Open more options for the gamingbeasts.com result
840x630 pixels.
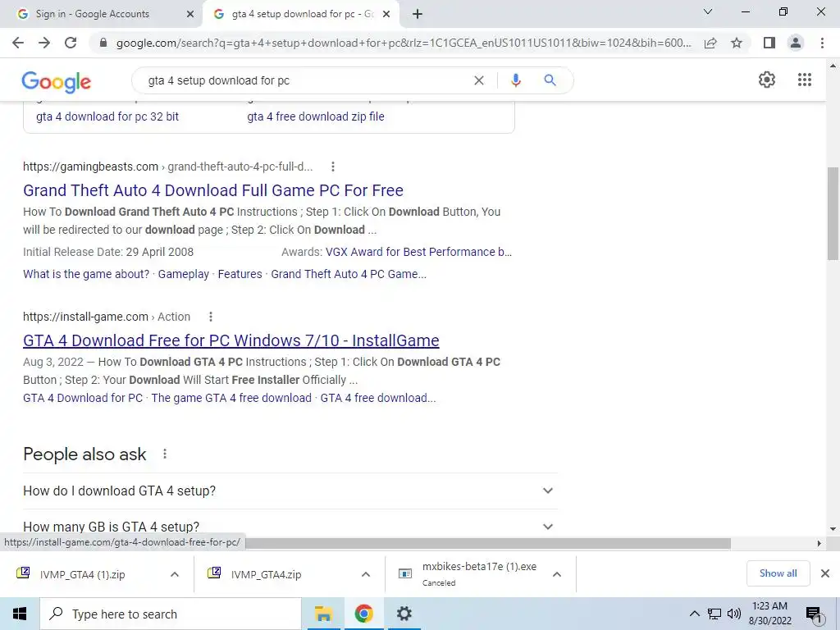[333, 167]
